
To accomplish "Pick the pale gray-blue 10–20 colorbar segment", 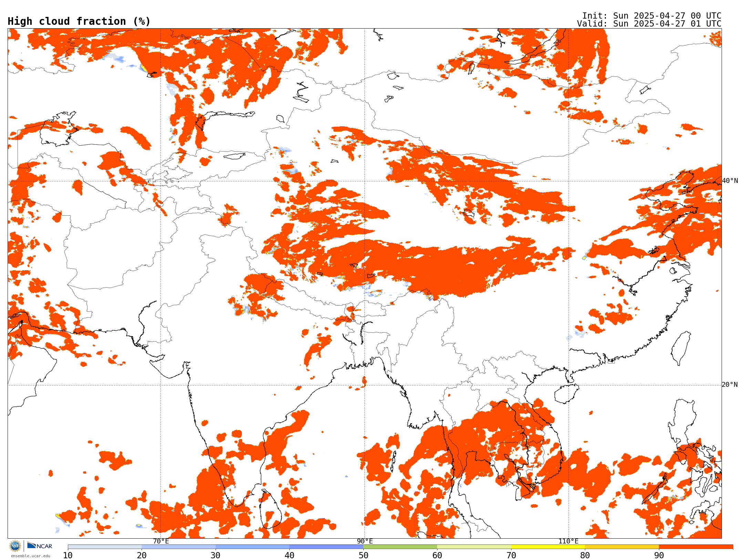I will 105,547.
